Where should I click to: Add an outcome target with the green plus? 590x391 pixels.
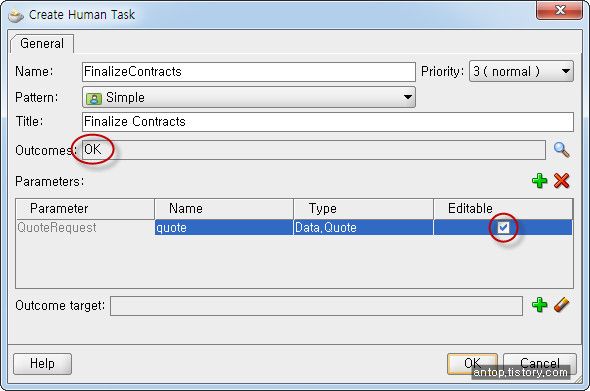540,305
